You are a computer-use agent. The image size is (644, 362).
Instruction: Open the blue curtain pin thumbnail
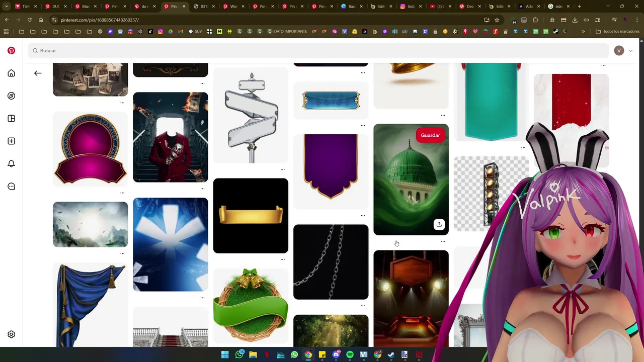pyautogui.click(x=90, y=305)
